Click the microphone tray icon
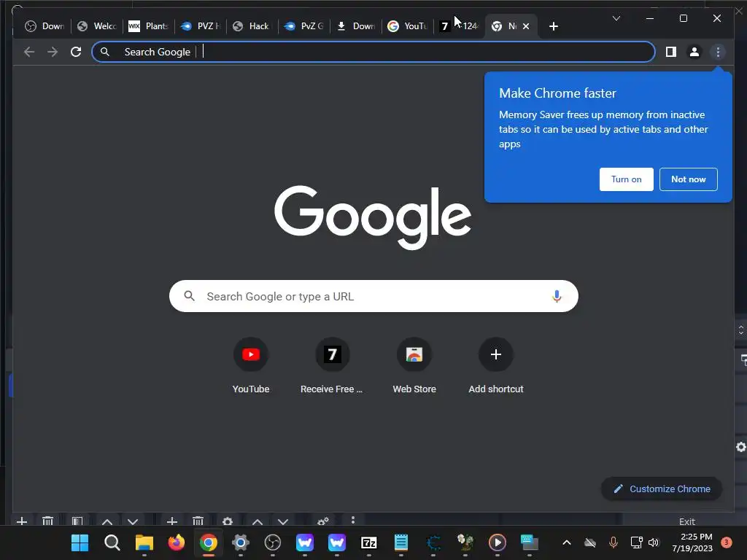 click(x=613, y=542)
